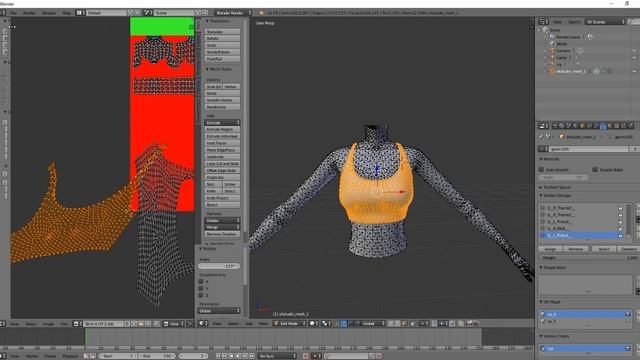The height and width of the screenshot is (360, 640).
Task: Switch to face select mode
Action: click(x=404, y=323)
